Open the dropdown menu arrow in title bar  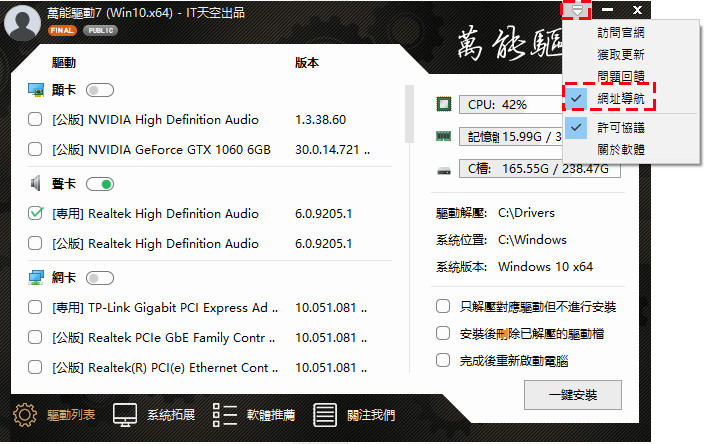pyautogui.click(x=576, y=10)
